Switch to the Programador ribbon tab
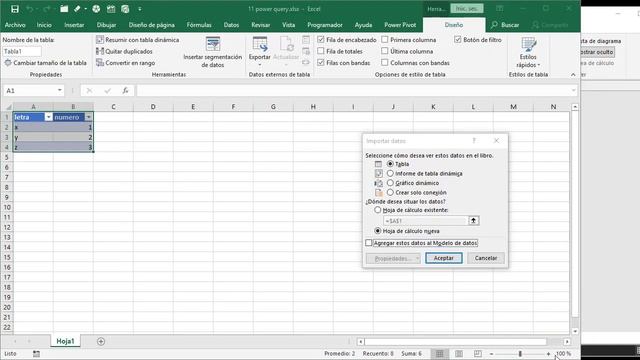This screenshot has height=360, width=640. pyautogui.click(x=325, y=25)
